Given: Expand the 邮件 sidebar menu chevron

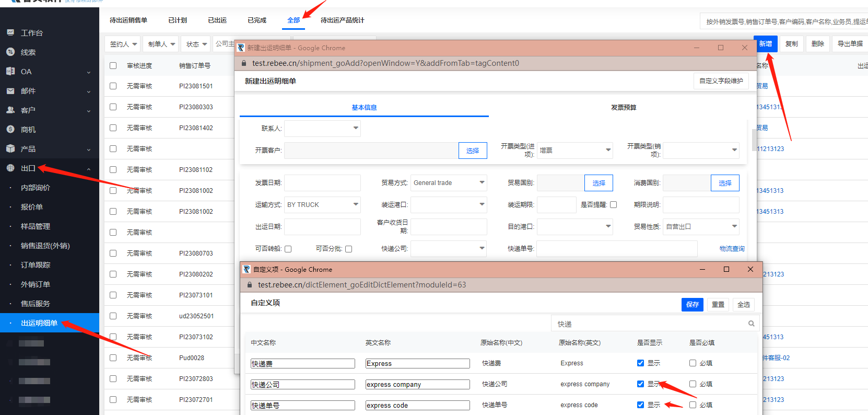Looking at the screenshot, I should [x=89, y=91].
